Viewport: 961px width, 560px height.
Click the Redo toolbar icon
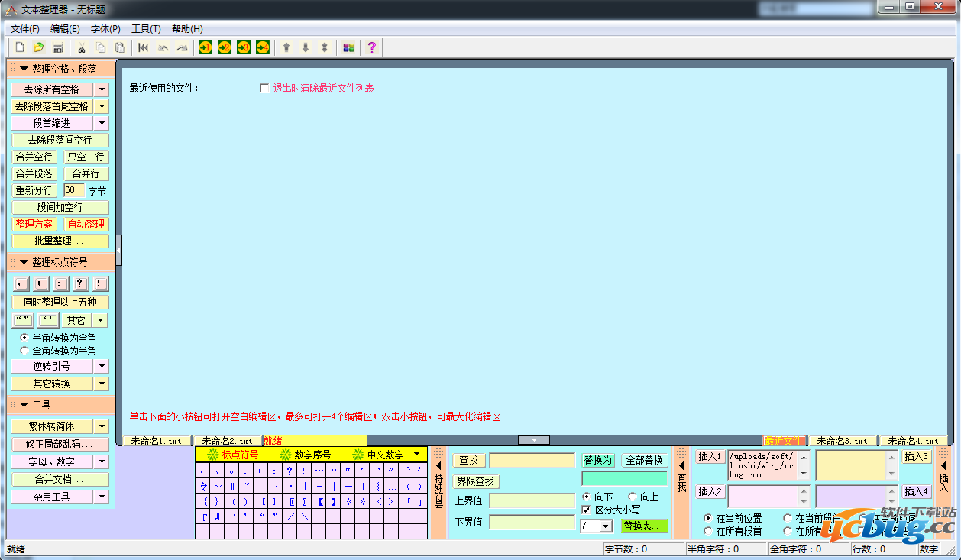[182, 47]
